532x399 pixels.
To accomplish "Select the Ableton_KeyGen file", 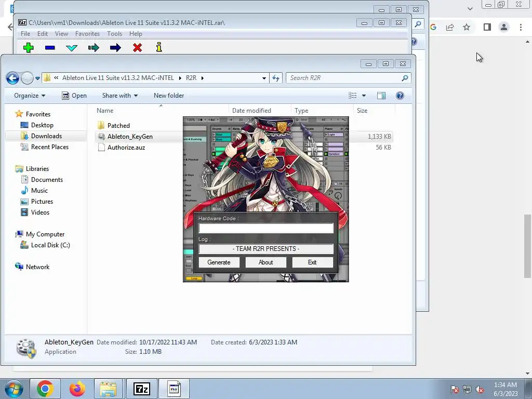I will pos(130,137).
